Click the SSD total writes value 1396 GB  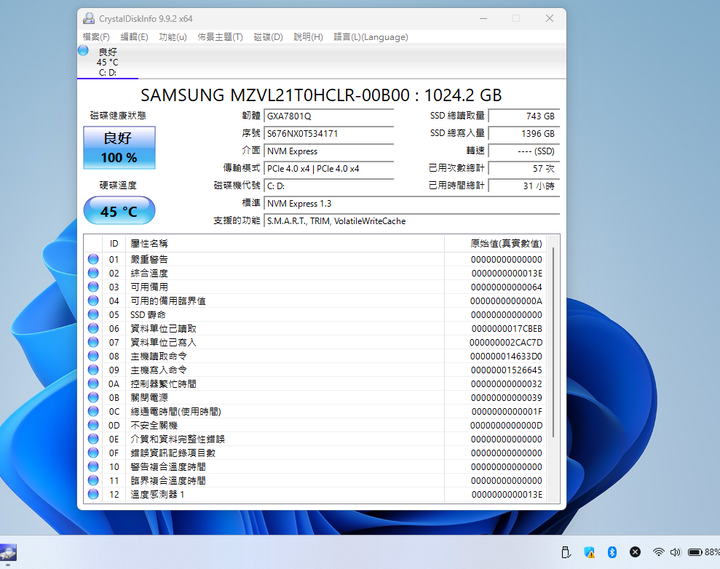[524, 134]
